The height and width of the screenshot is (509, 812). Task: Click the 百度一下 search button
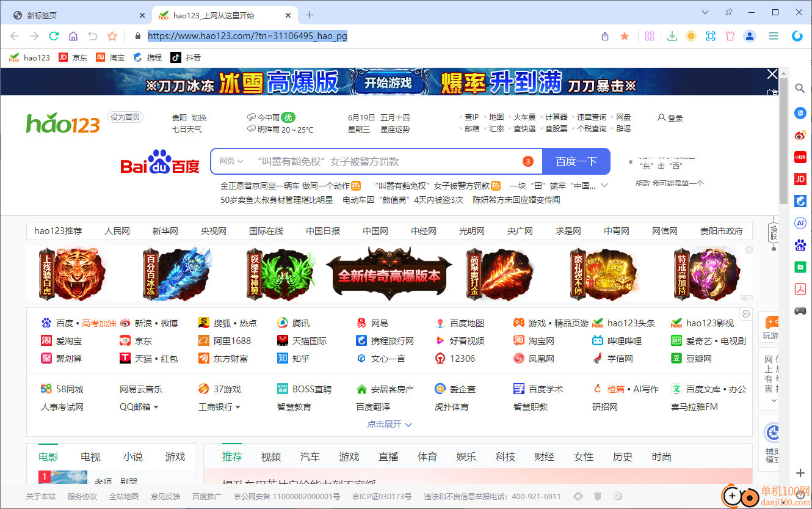(x=576, y=161)
